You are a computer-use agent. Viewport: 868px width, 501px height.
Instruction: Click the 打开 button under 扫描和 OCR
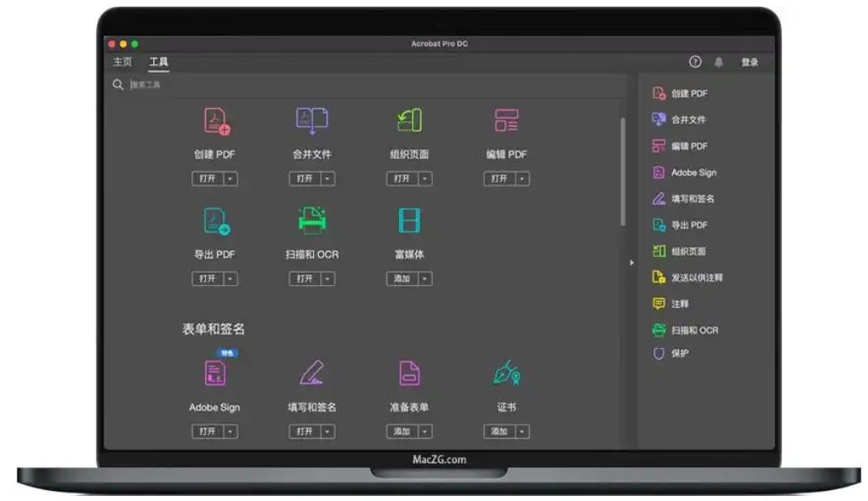[x=305, y=279]
